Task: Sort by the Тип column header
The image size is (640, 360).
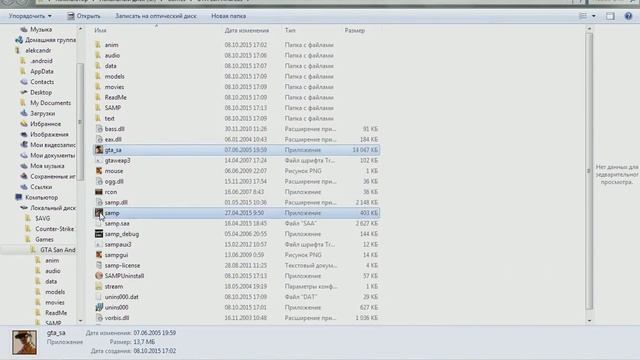Action: click(x=290, y=30)
